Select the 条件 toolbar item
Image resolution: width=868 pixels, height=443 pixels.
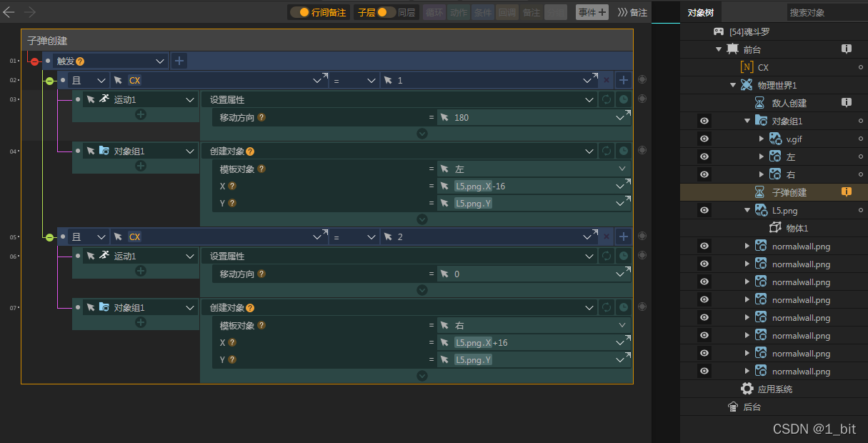[x=483, y=12]
